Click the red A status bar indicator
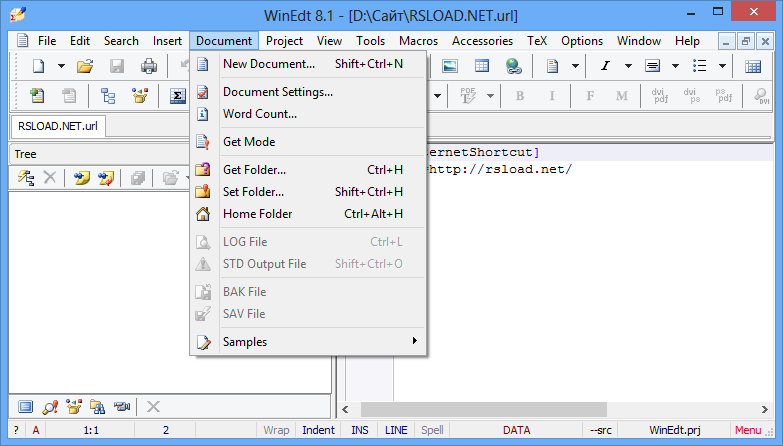 coord(35,430)
